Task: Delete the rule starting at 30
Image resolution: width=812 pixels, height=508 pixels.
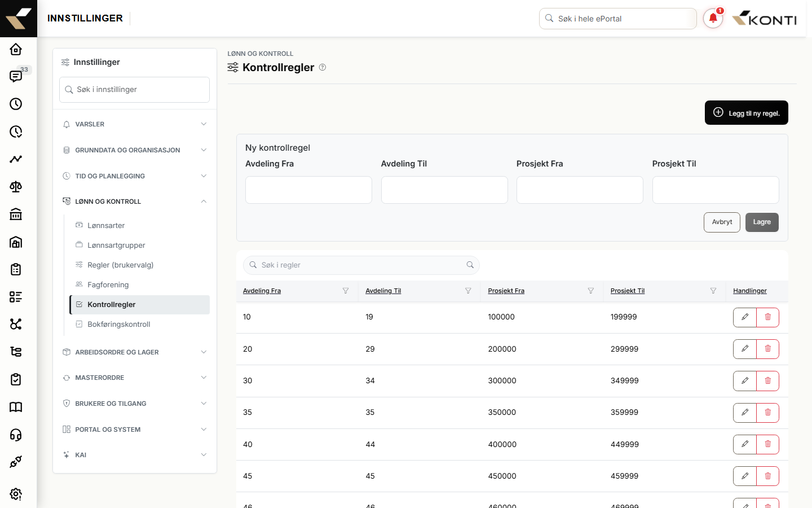Action: pos(767,381)
